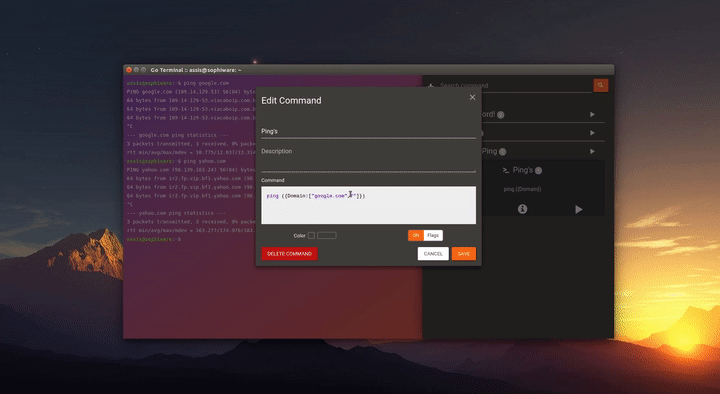Expand the first command entry arrow
Screen dimensions: 720x394
pos(592,114)
